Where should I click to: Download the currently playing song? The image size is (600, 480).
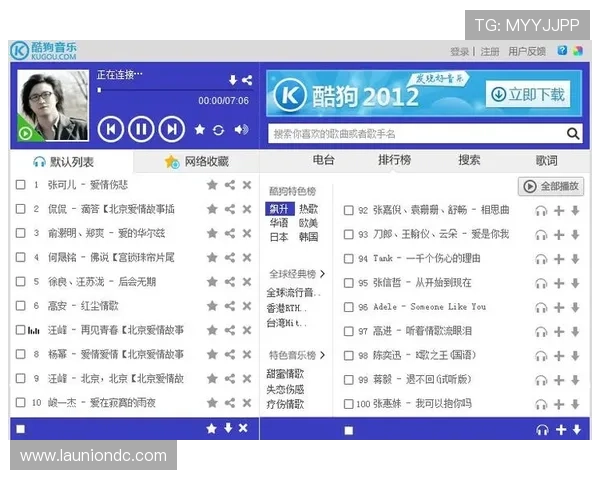pos(233,80)
